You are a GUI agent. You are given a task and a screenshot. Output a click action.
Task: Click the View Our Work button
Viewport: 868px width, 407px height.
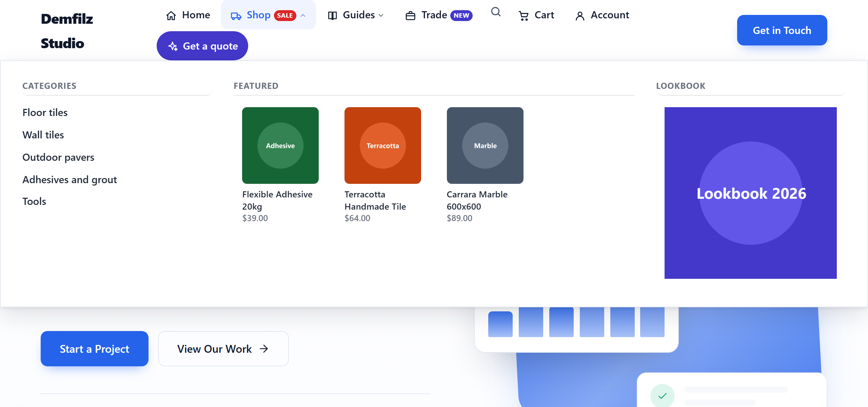(223, 349)
